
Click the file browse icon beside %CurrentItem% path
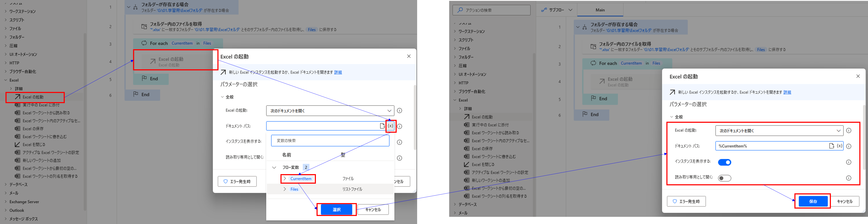coord(831,146)
